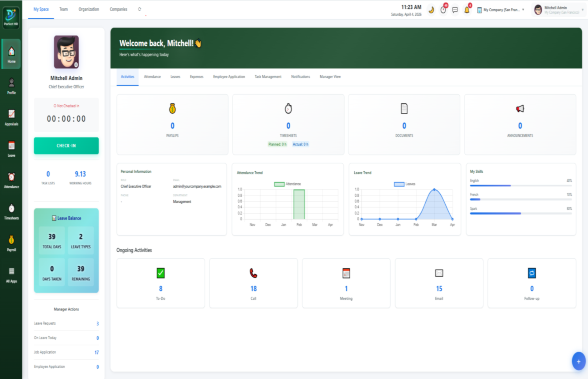Image resolution: width=588 pixels, height=379 pixels.
Task: Toggle the Attendance chart legend
Action: (x=287, y=184)
